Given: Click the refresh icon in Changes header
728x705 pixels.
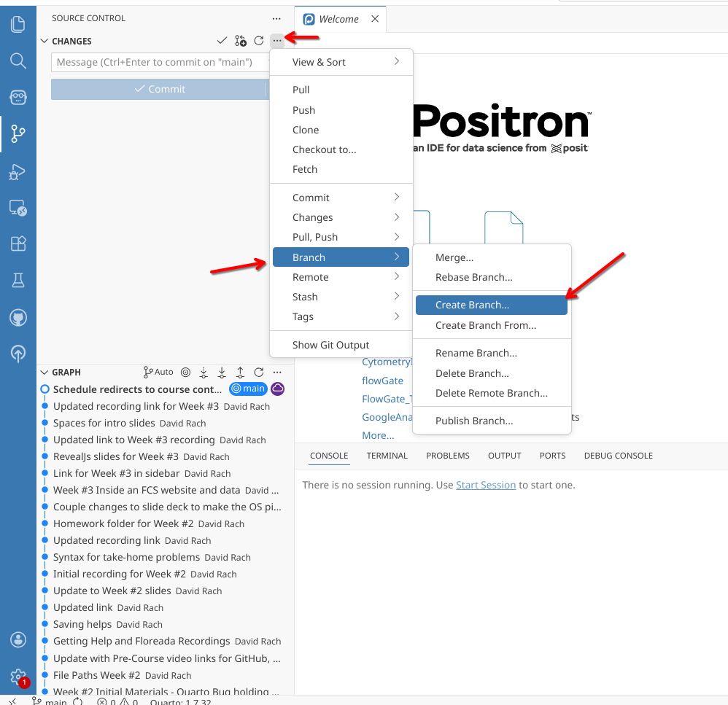Looking at the screenshot, I should (259, 42).
